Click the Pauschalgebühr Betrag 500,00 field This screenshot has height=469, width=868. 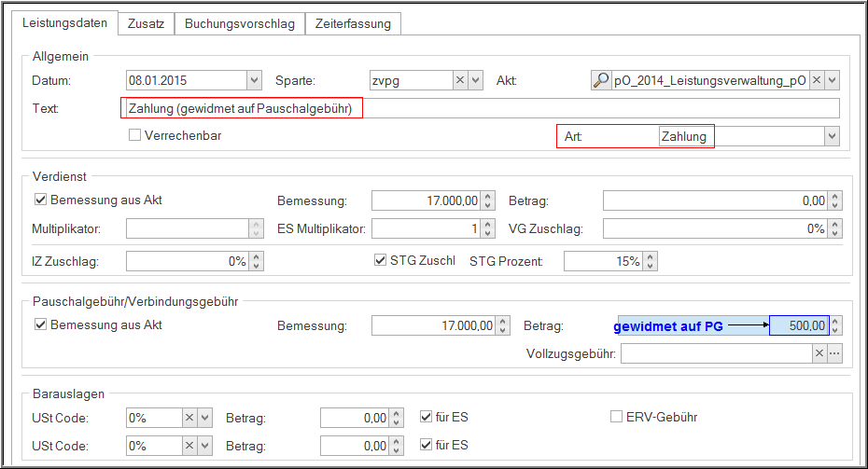point(798,325)
